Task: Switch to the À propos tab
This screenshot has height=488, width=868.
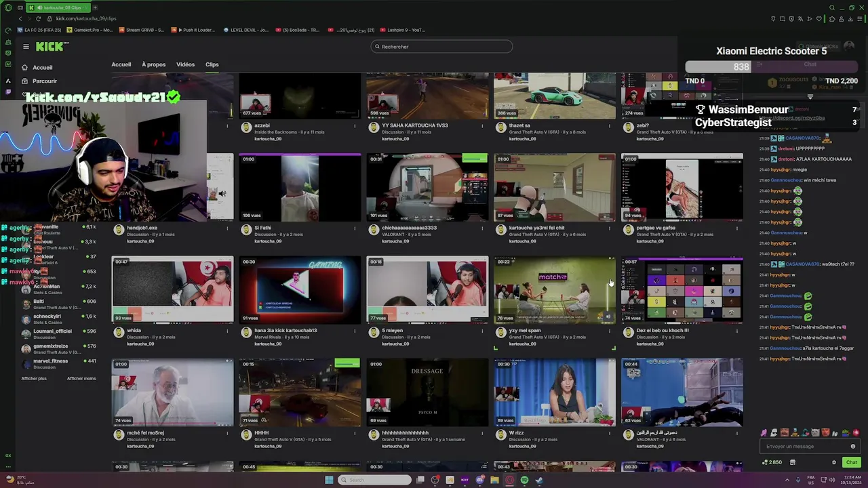Action: [153, 64]
